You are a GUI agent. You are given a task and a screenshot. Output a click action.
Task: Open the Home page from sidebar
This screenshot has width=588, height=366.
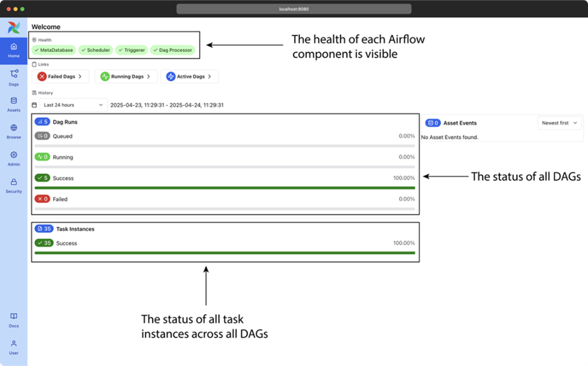pos(14,50)
